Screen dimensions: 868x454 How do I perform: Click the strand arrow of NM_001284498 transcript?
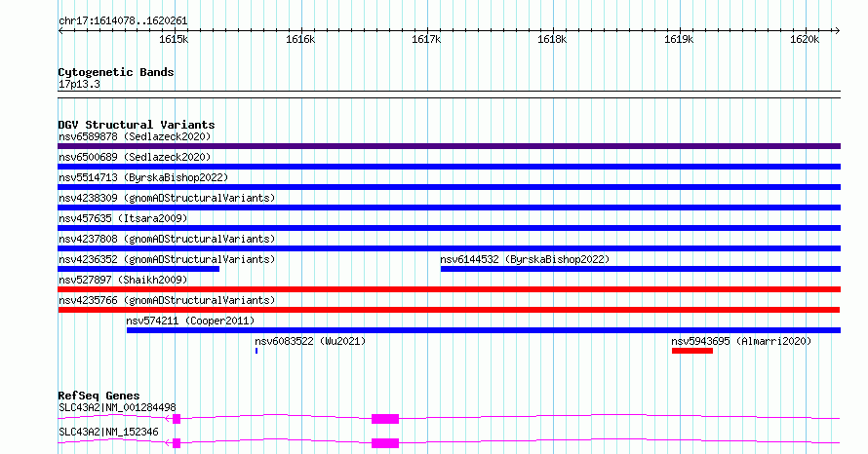point(169,419)
